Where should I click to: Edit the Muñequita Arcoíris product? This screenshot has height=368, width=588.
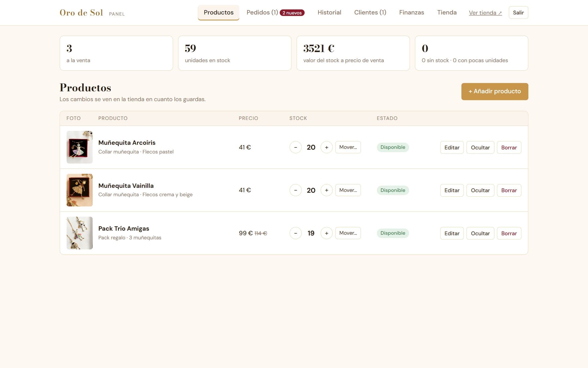coord(452,147)
